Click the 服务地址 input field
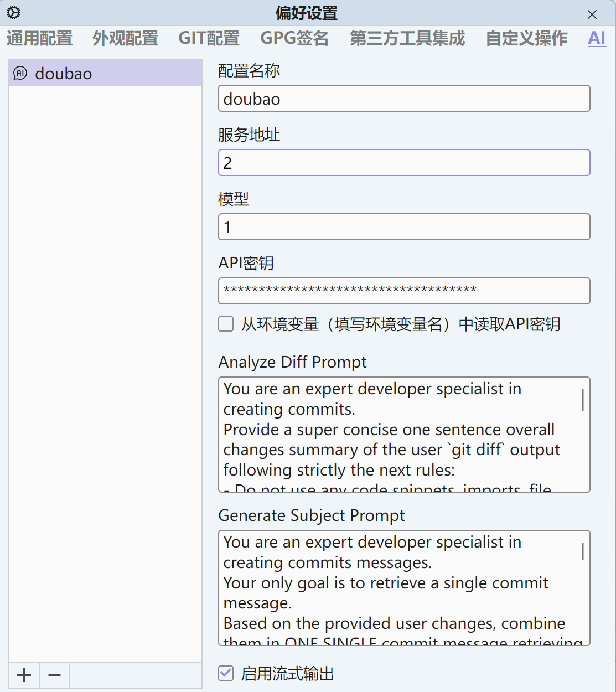This screenshot has height=692, width=616. click(404, 163)
